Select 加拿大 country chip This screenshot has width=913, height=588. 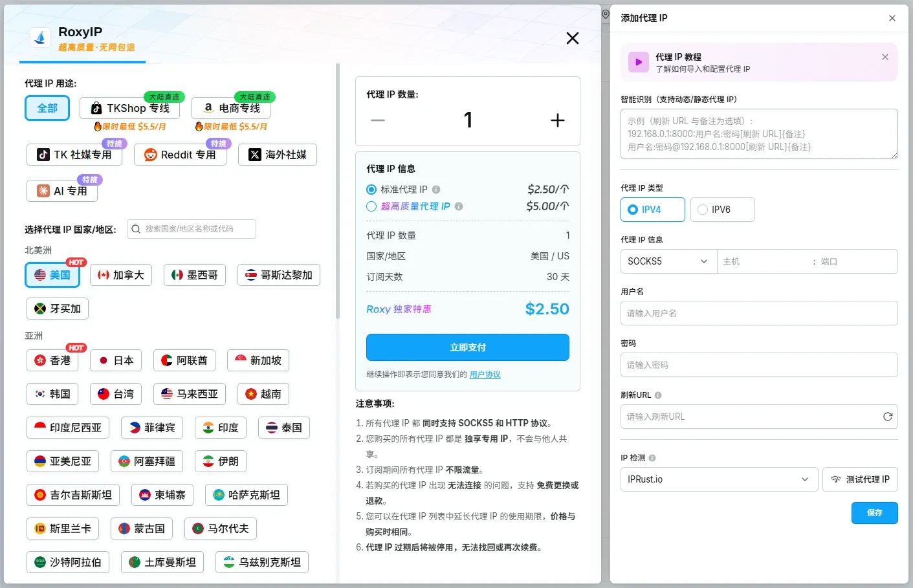click(121, 275)
